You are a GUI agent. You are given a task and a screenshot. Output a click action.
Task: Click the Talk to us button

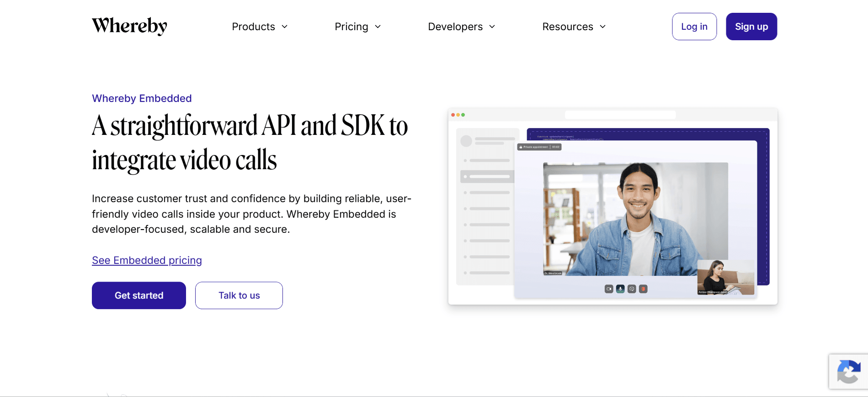point(239,295)
